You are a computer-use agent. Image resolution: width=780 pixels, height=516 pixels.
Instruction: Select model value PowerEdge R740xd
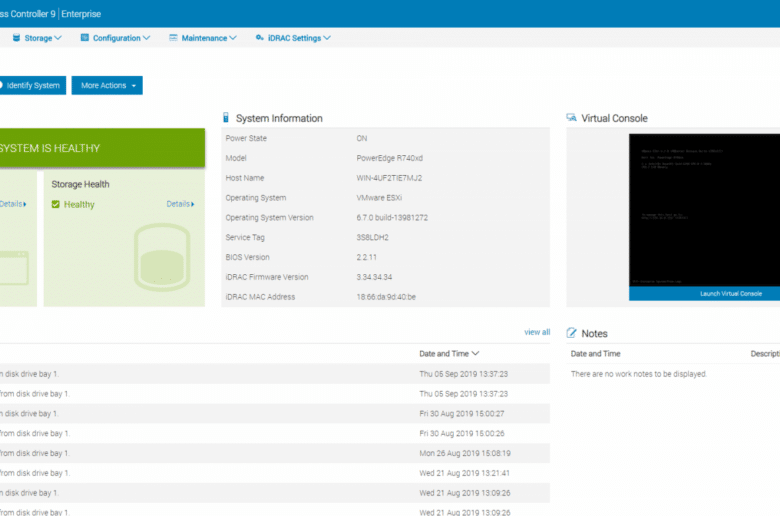coord(390,158)
